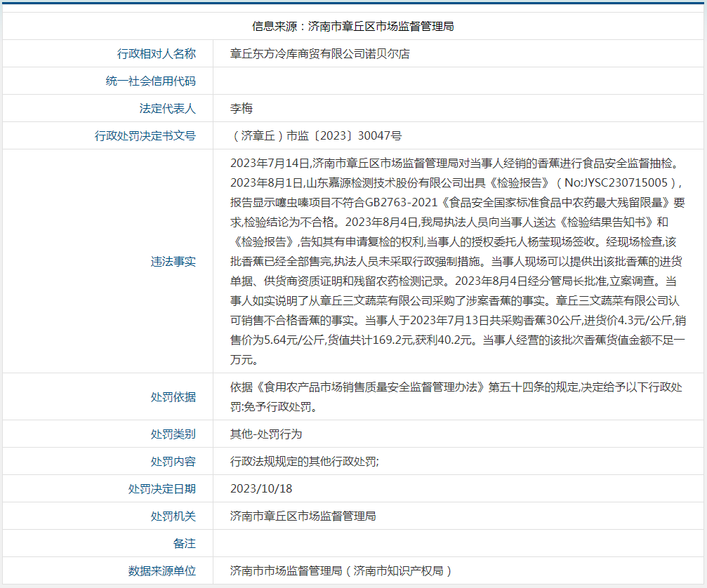Select the value '其他-处罚行为'

[x=266, y=434]
